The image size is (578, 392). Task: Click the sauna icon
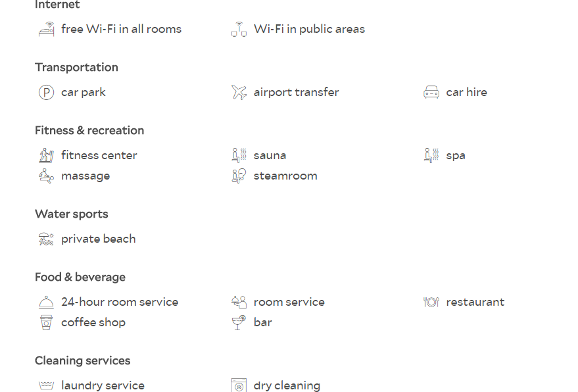coord(239,155)
